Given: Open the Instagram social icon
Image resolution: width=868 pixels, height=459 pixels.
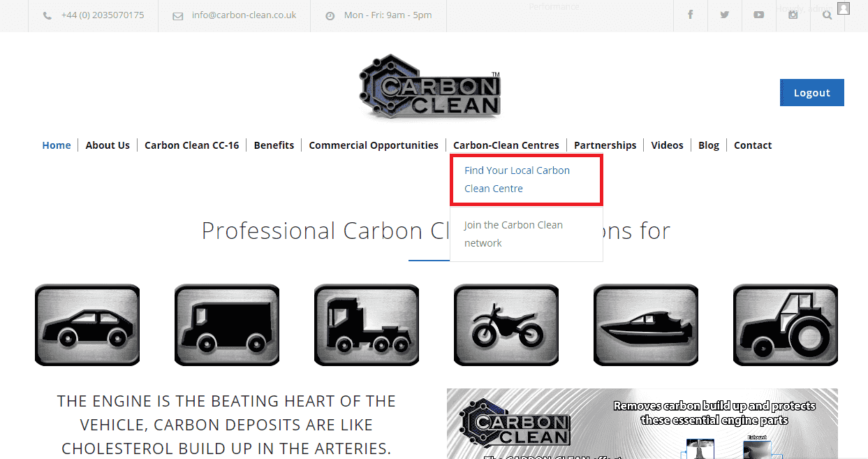Looking at the screenshot, I should pyautogui.click(x=793, y=15).
